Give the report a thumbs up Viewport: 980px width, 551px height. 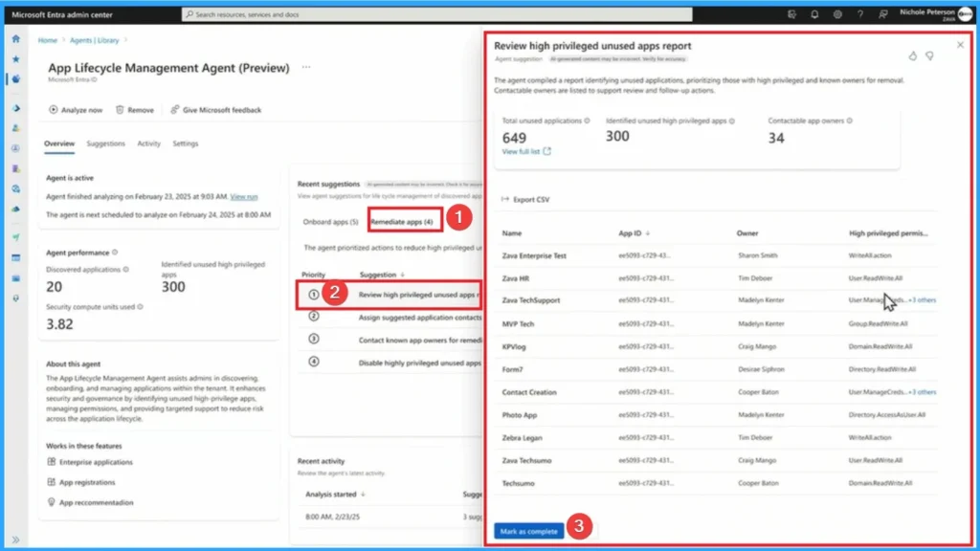pos(912,56)
